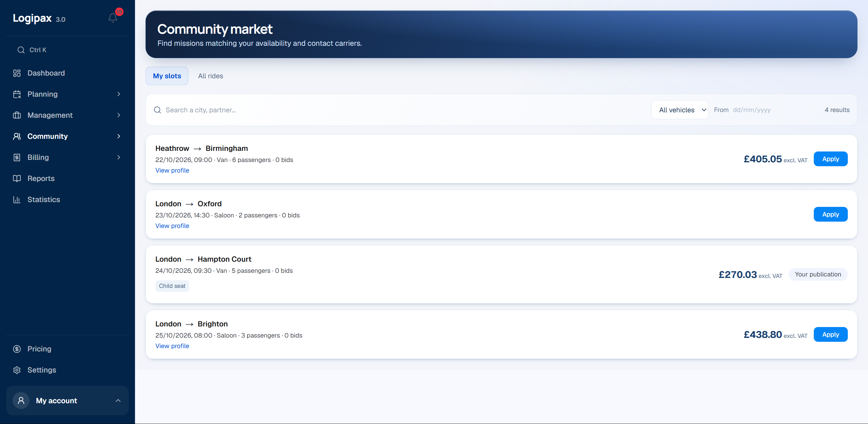Go to Reports in the sidebar
The width and height of the screenshot is (868, 424).
pyautogui.click(x=67, y=179)
